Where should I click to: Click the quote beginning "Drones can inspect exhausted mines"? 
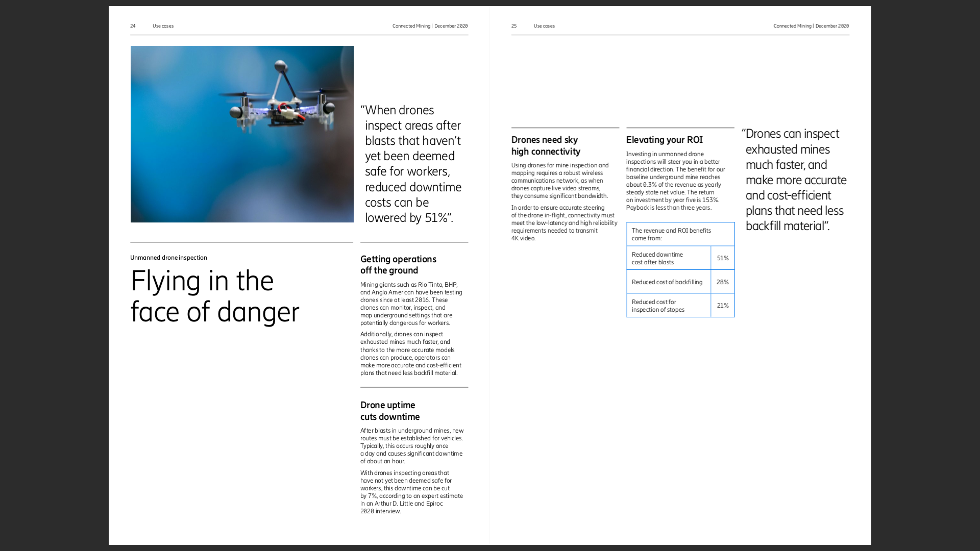point(794,180)
